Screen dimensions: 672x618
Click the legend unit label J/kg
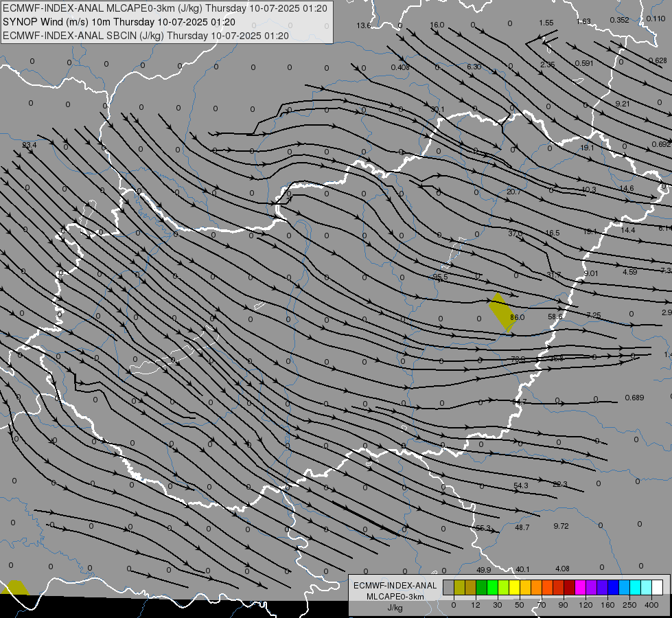click(395, 608)
